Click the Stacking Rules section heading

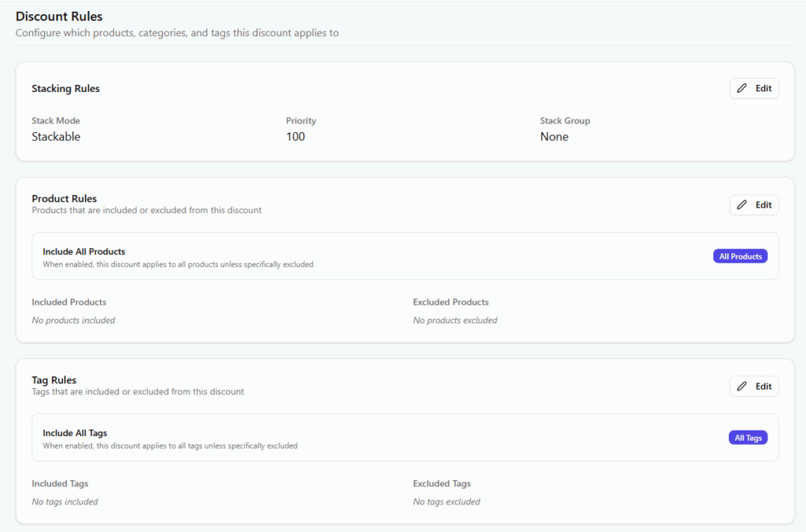65,89
